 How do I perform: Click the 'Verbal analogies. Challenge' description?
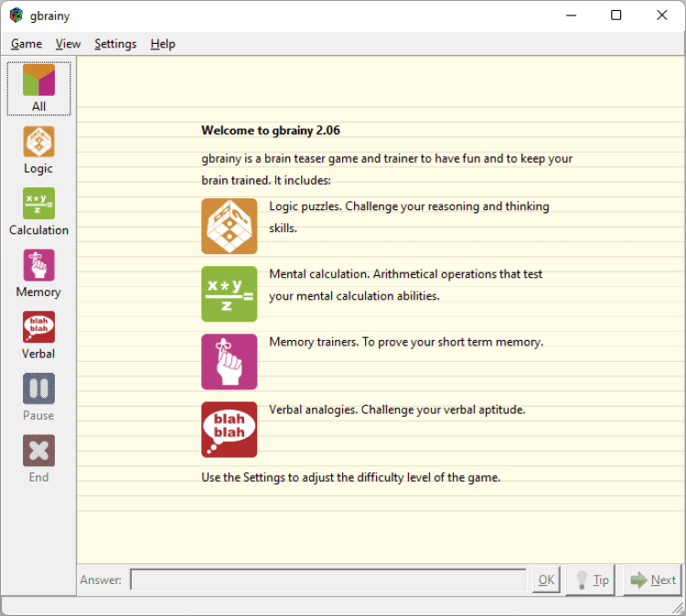click(397, 409)
